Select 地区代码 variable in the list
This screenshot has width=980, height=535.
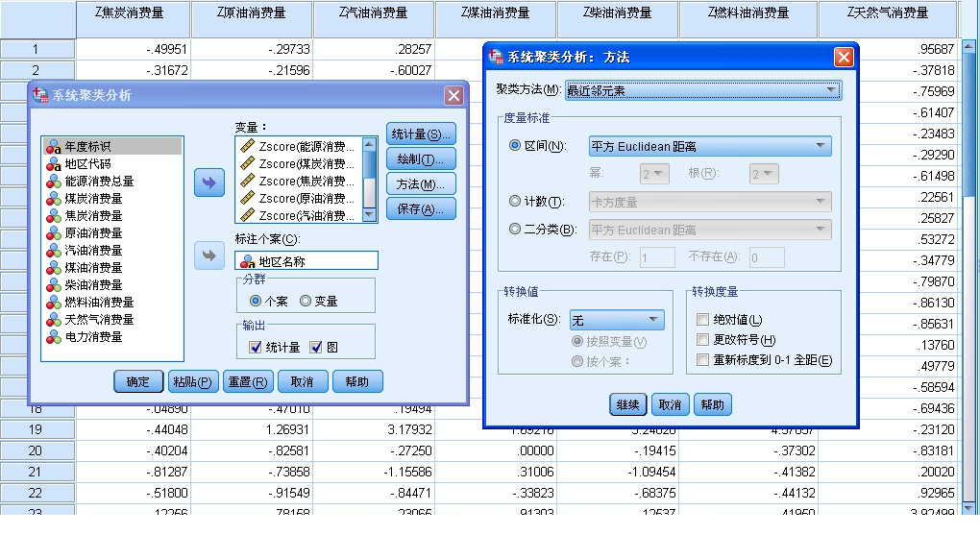(112, 163)
